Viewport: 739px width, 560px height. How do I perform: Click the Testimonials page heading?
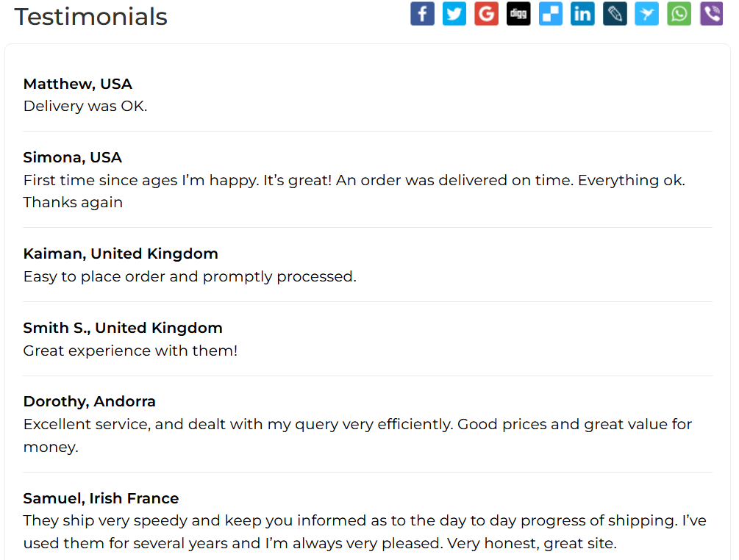pyautogui.click(x=91, y=16)
